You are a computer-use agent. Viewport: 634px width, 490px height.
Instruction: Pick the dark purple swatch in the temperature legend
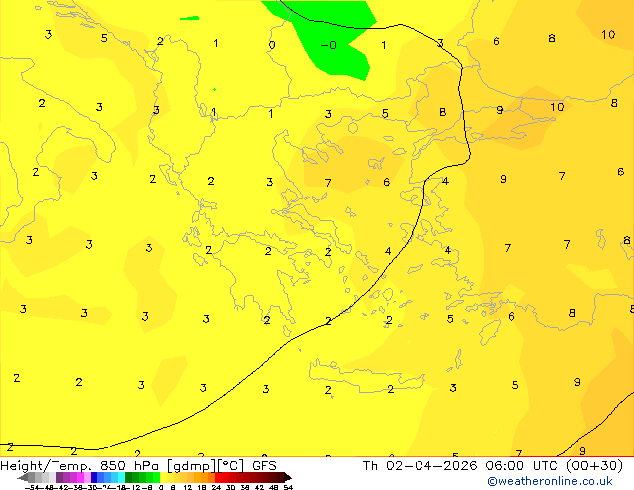tap(59, 478)
